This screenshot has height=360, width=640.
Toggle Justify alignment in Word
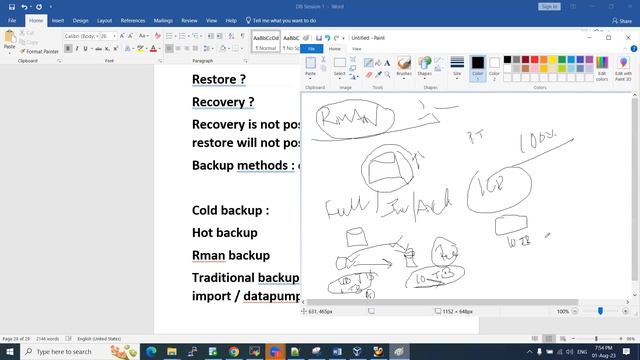196,49
